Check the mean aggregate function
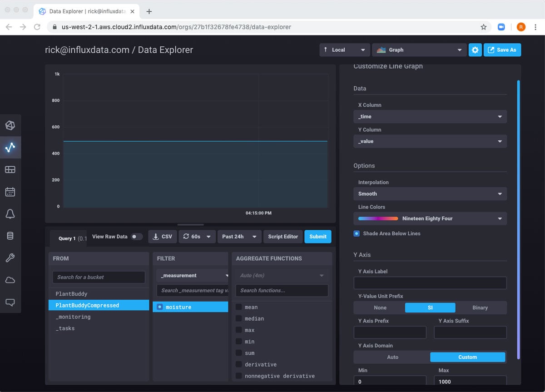Viewport: 545px width, 392px height. pos(238,307)
